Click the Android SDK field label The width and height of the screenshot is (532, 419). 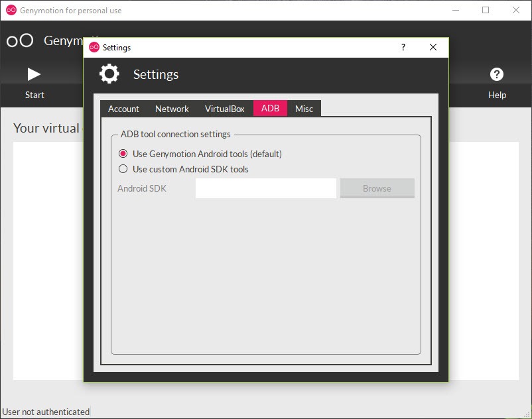(142, 188)
